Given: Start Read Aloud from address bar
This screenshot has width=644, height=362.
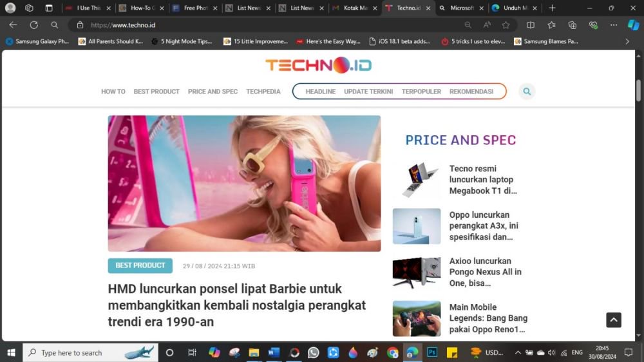Looking at the screenshot, I should [x=487, y=25].
